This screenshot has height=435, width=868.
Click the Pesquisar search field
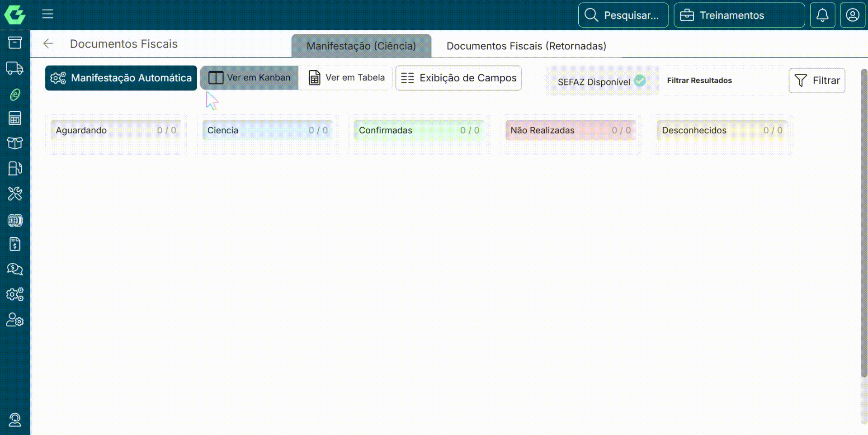click(x=623, y=15)
